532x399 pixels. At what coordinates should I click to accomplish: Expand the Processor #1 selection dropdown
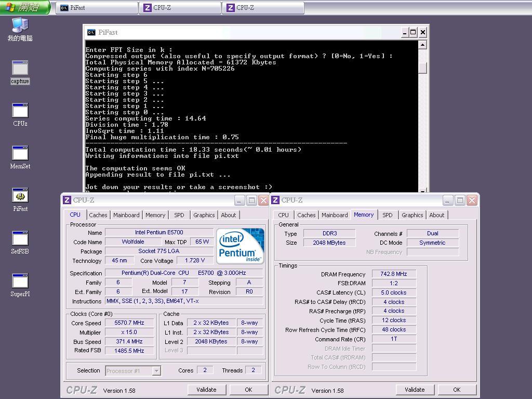point(156,371)
